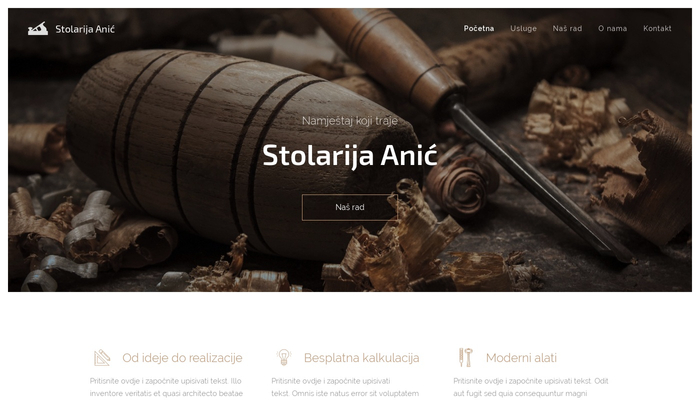Screen dimensions: 700x400
Task: Click the Naš rad hero button
Action: click(350, 207)
